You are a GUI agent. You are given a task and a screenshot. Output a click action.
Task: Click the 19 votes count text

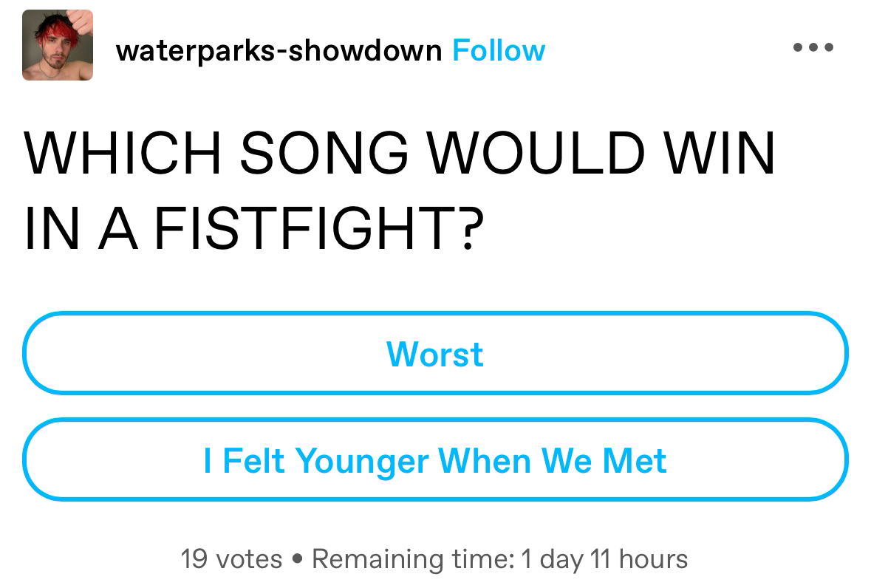pyautogui.click(x=232, y=558)
